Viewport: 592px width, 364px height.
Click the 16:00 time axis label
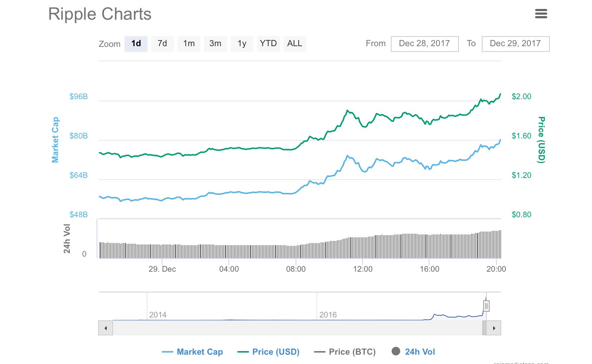[430, 269]
